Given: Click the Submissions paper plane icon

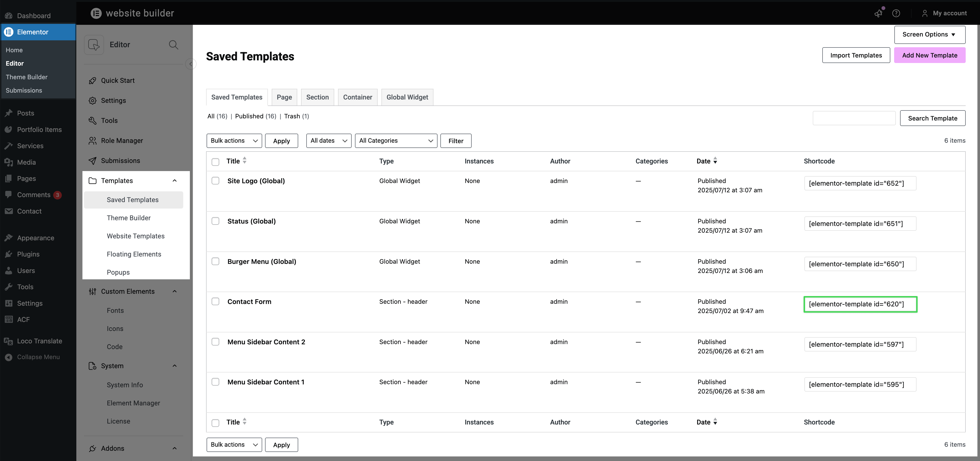Looking at the screenshot, I should [93, 161].
